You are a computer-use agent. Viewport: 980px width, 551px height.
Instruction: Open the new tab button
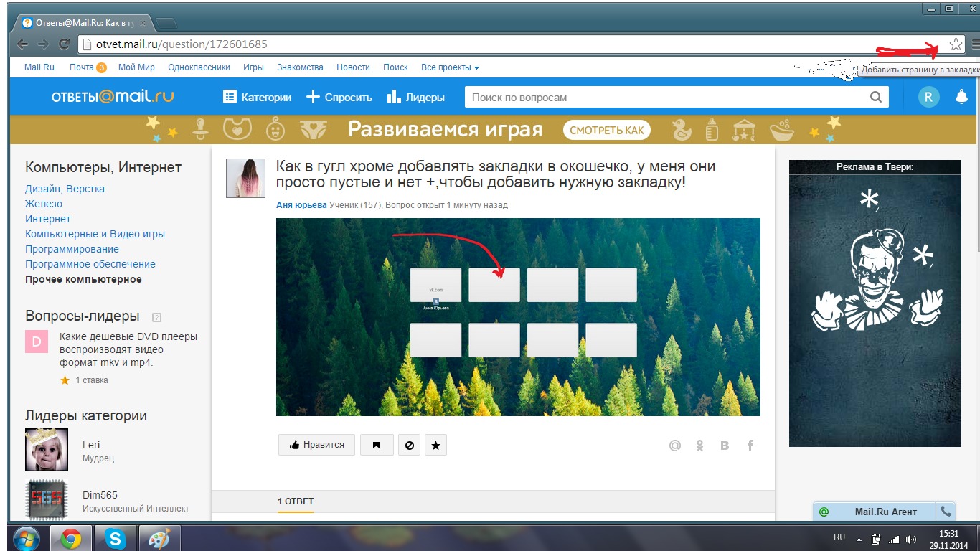click(x=166, y=23)
